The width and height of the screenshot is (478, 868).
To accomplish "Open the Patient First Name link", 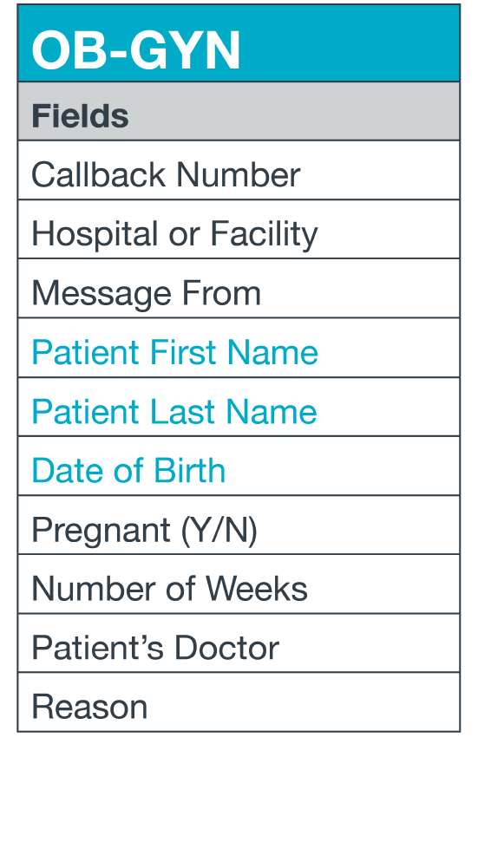I will click(174, 352).
